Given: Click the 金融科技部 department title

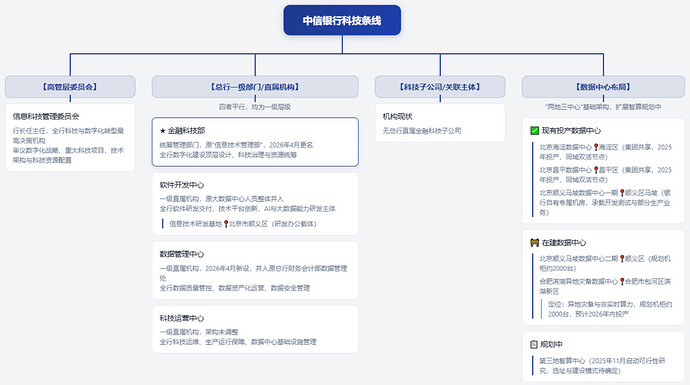Looking at the screenshot, I should pos(186,131).
